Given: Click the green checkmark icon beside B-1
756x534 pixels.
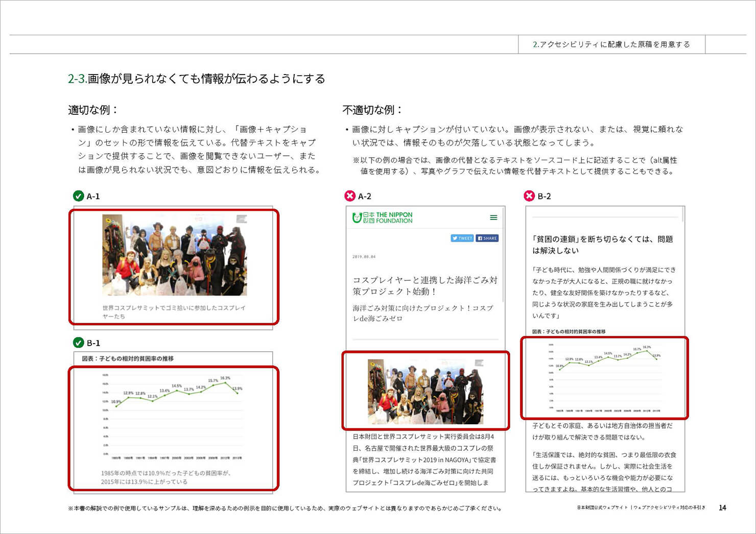Looking at the screenshot, I should 78,343.
